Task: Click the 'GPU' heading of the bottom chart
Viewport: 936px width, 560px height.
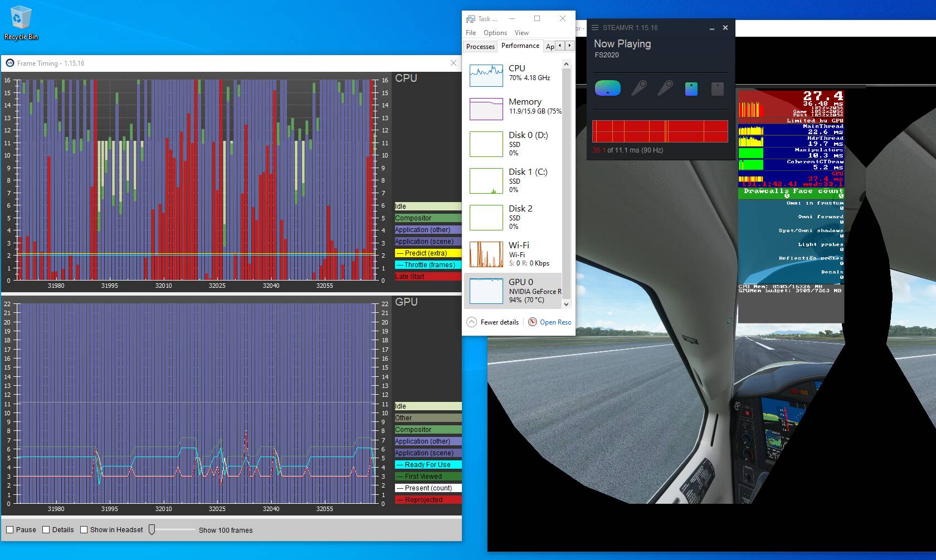Action: [x=406, y=302]
